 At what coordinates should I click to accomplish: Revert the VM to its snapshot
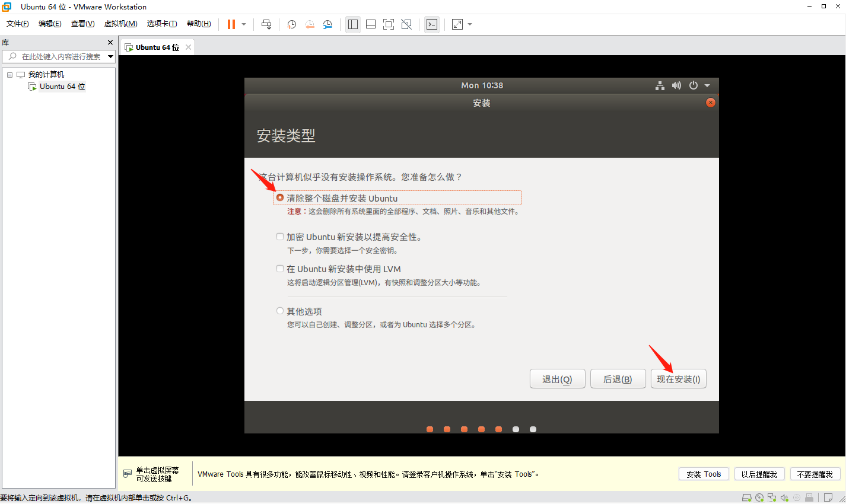point(309,24)
